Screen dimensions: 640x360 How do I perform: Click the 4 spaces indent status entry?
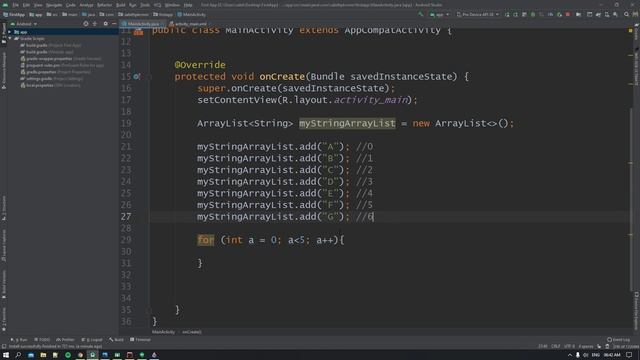coord(586,347)
